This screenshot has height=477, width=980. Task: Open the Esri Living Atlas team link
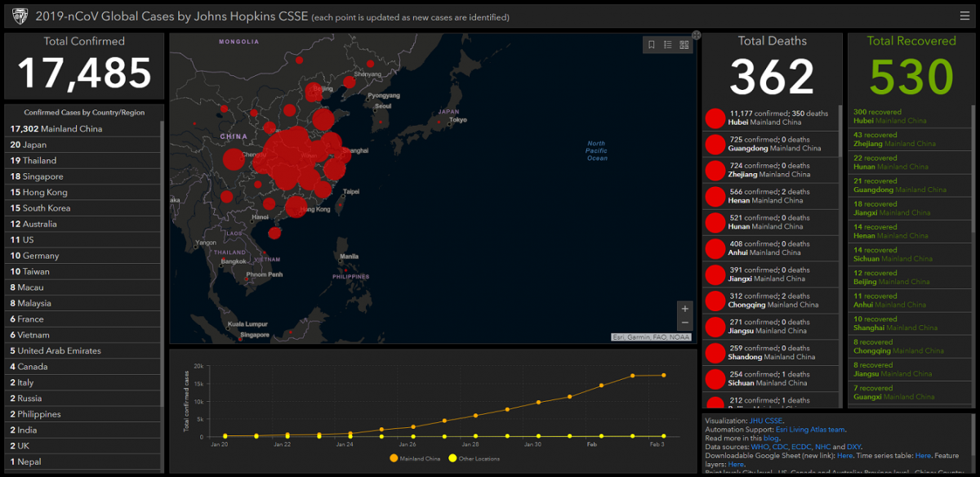pos(811,430)
